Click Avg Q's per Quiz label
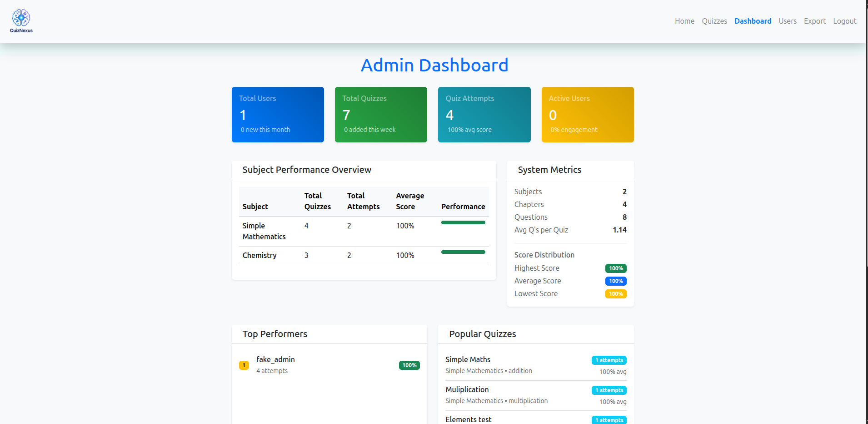868x424 pixels. tap(541, 230)
